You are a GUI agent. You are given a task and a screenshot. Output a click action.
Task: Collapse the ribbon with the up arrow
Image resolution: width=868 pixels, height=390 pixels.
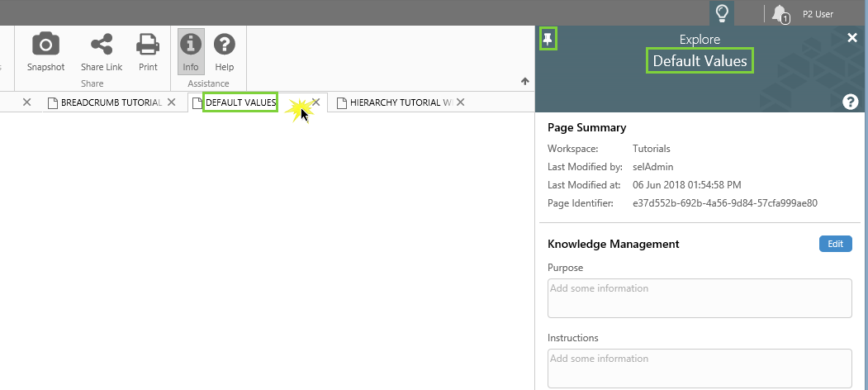click(x=524, y=81)
